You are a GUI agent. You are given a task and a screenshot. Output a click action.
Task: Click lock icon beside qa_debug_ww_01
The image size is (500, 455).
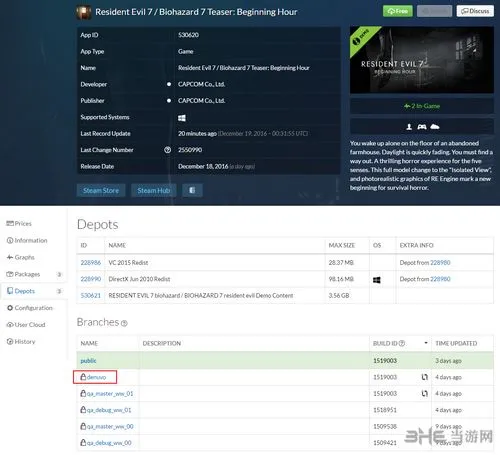pos(83,410)
